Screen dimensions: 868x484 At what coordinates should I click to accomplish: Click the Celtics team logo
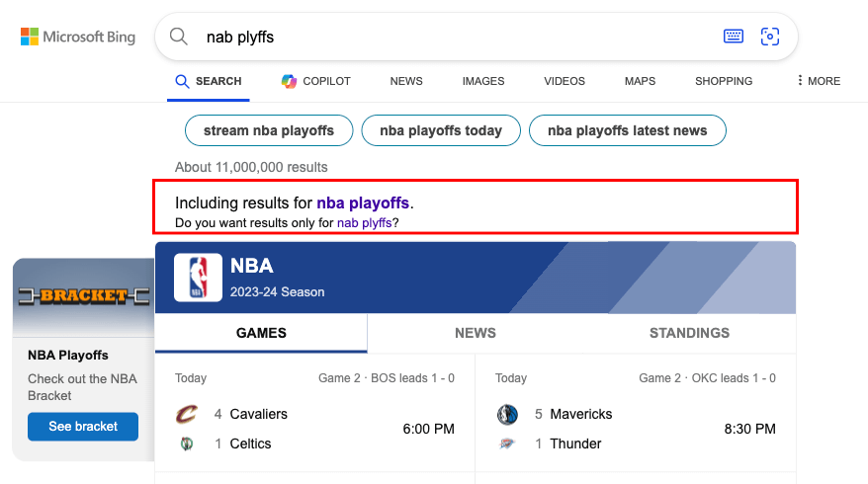[x=187, y=444]
